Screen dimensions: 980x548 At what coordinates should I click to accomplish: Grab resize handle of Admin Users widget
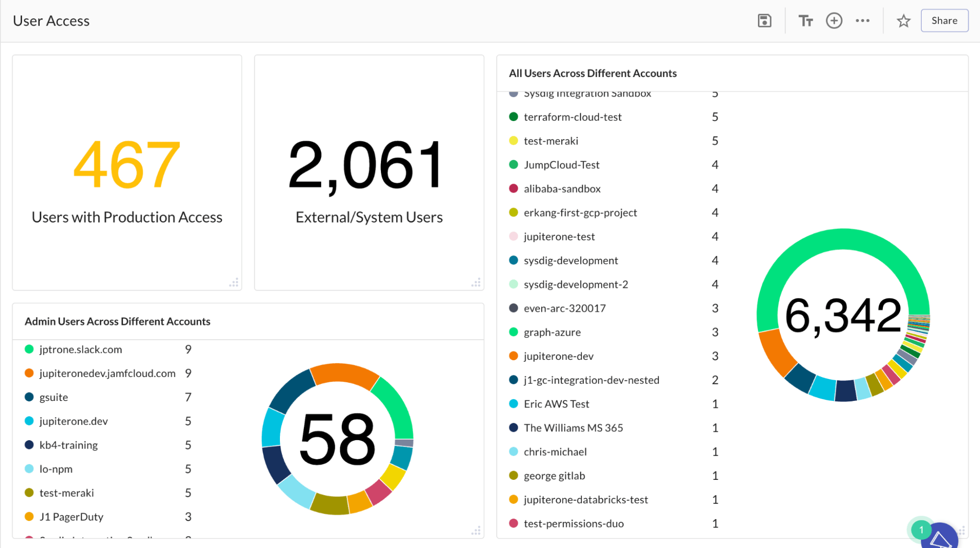[x=476, y=531]
